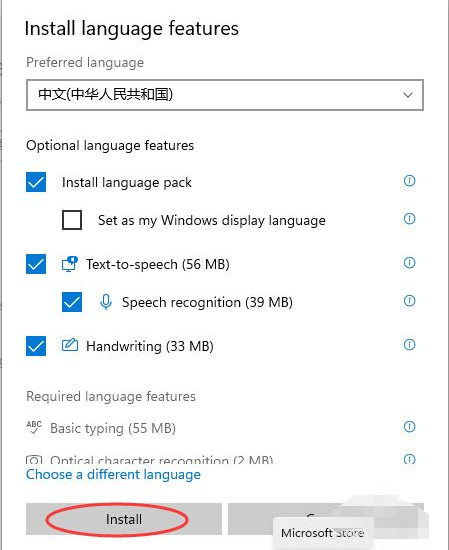The image size is (449, 550).
Task: Show info about Basic typing feature
Action: pyautogui.click(x=409, y=427)
